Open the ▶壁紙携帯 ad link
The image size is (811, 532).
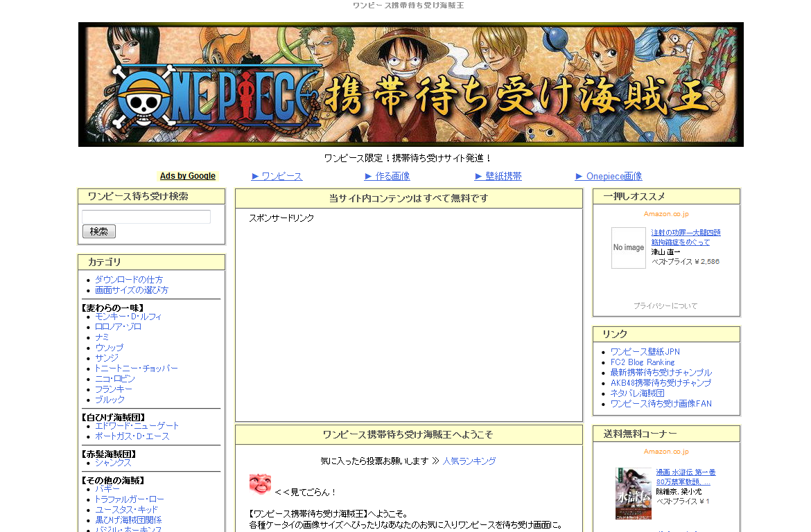click(x=498, y=177)
